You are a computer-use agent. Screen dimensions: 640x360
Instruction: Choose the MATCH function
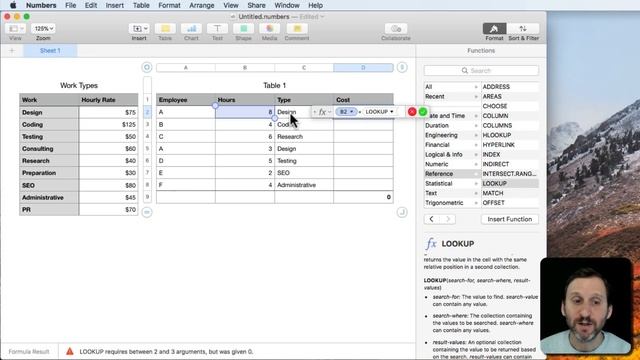click(510, 193)
